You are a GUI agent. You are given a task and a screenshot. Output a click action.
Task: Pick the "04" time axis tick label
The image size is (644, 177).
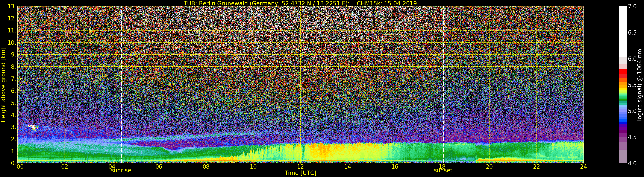(112, 166)
